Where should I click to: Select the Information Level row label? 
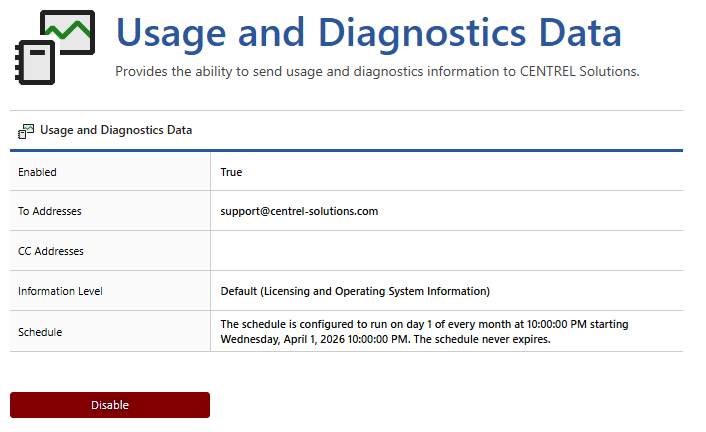60,292
